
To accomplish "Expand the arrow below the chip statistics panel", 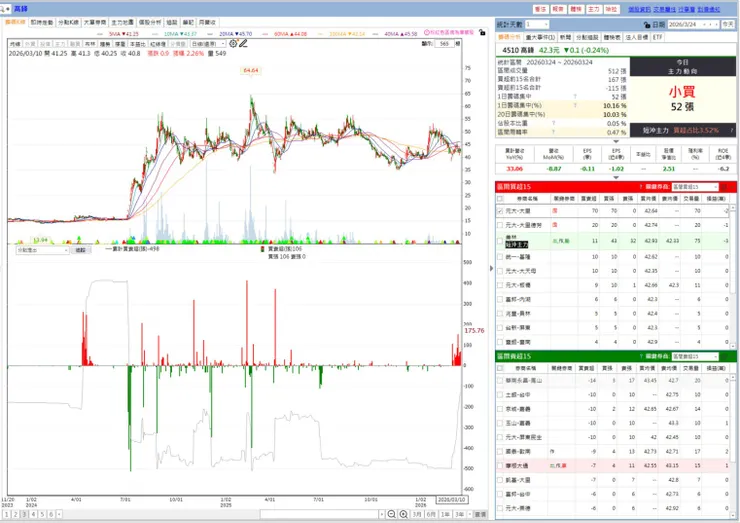I will [x=616, y=141].
